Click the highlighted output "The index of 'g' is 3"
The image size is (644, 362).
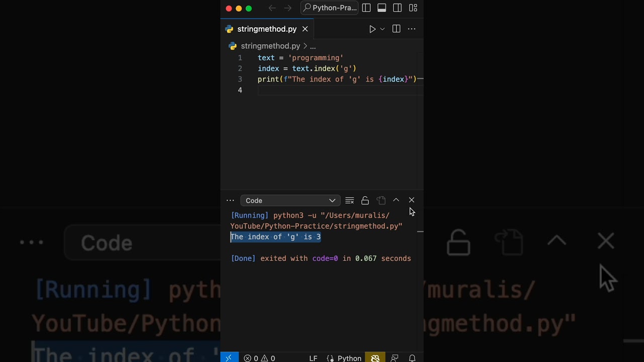276,237
